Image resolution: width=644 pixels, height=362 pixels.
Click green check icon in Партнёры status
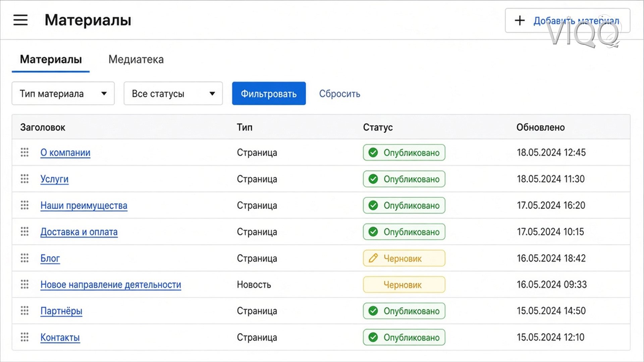[x=373, y=311]
